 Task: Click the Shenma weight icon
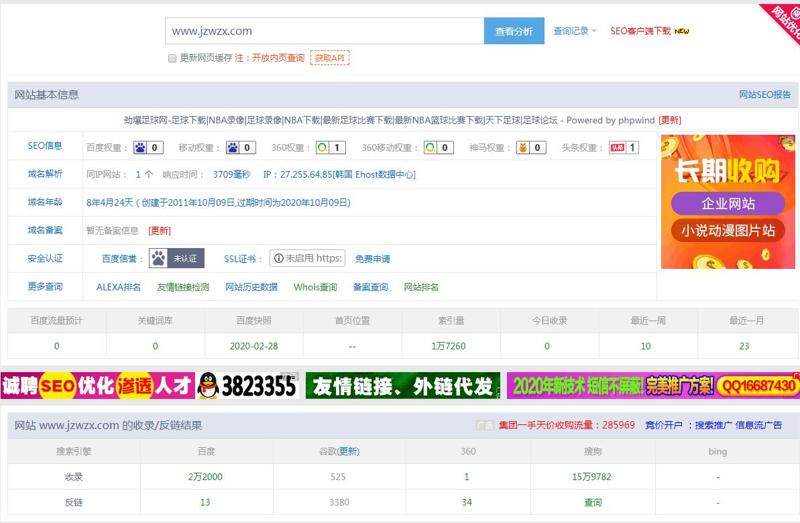pyautogui.click(x=522, y=147)
